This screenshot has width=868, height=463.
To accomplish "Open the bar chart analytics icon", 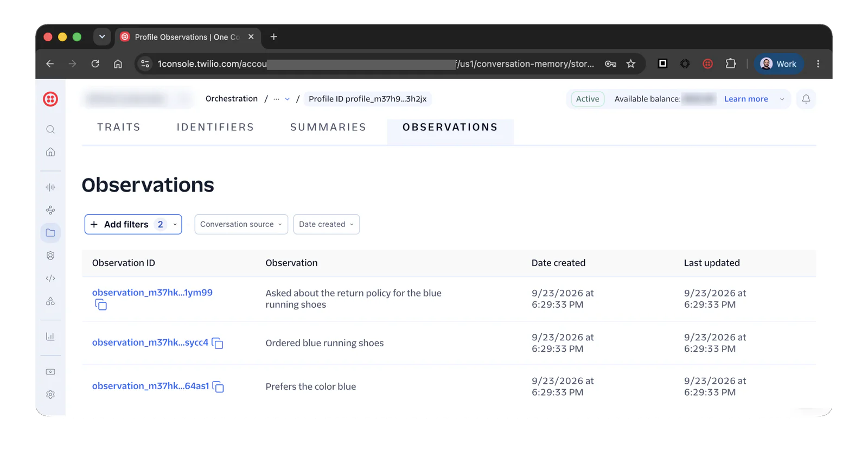I will point(50,337).
